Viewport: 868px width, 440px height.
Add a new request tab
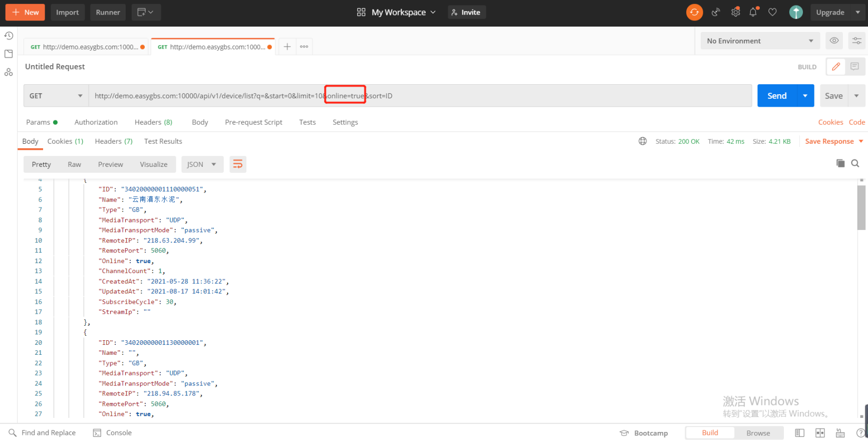(287, 47)
